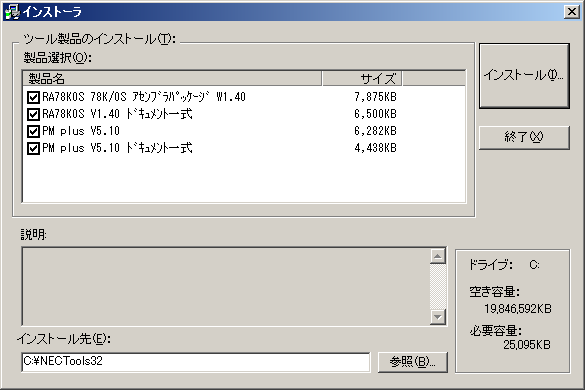The width and height of the screenshot is (585, 390).
Task: Select the 7,875KB size cell
Action: click(x=375, y=97)
